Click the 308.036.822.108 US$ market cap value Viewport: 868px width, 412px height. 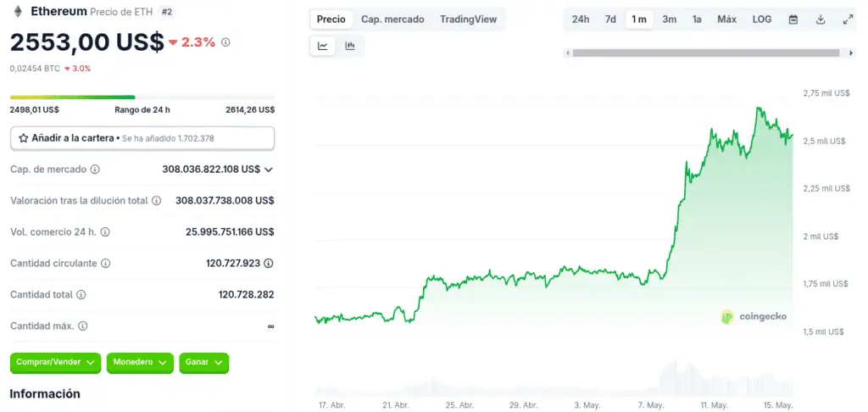click(x=211, y=170)
